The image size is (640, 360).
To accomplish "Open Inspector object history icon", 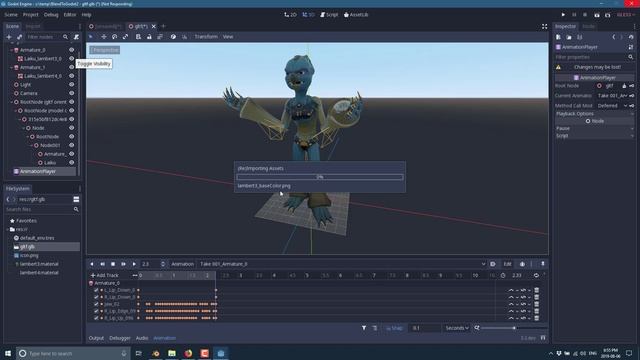I will coord(631,37).
